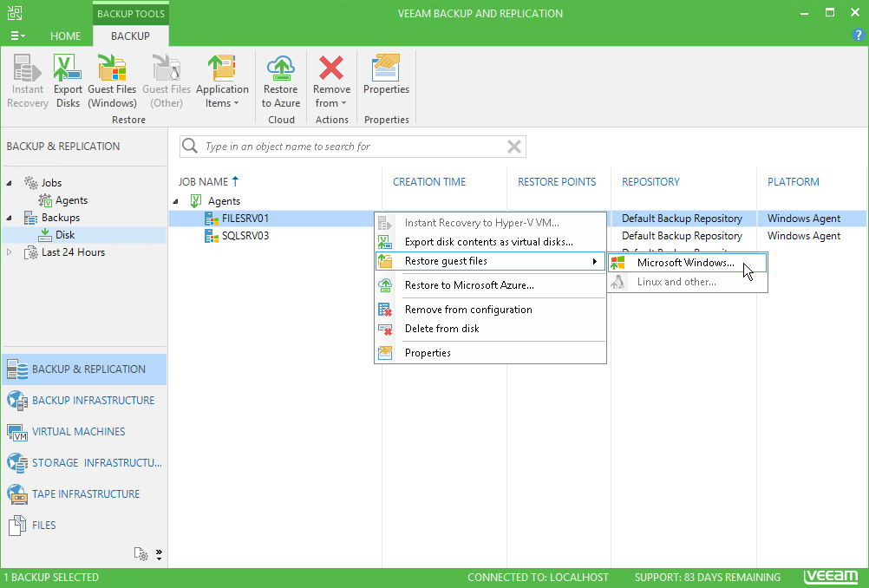Click the Restore to Azure ribbon icon
Screen dimensions: 869x588
point(281,81)
